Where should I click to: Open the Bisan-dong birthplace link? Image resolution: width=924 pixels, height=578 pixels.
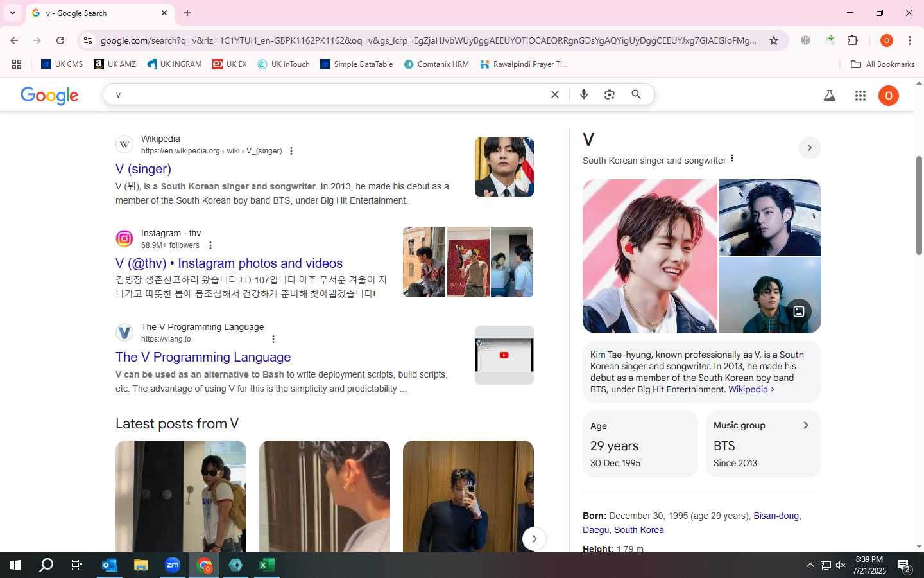click(x=776, y=516)
